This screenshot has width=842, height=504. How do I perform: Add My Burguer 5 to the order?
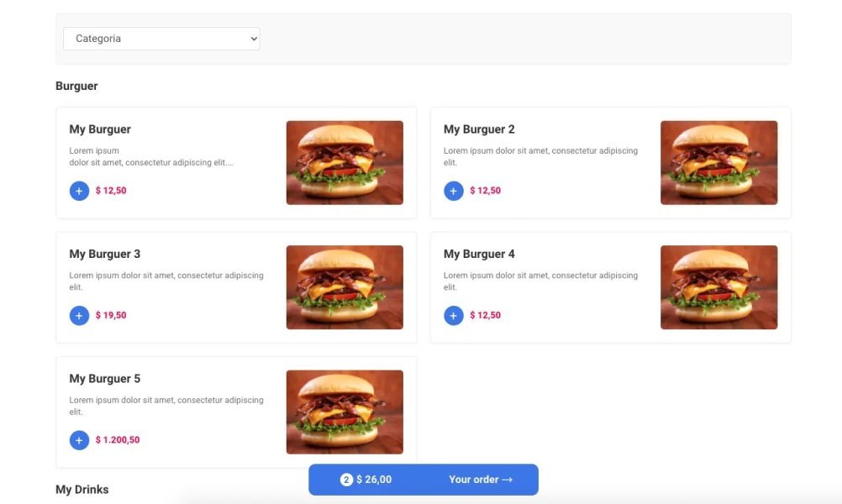(x=79, y=439)
